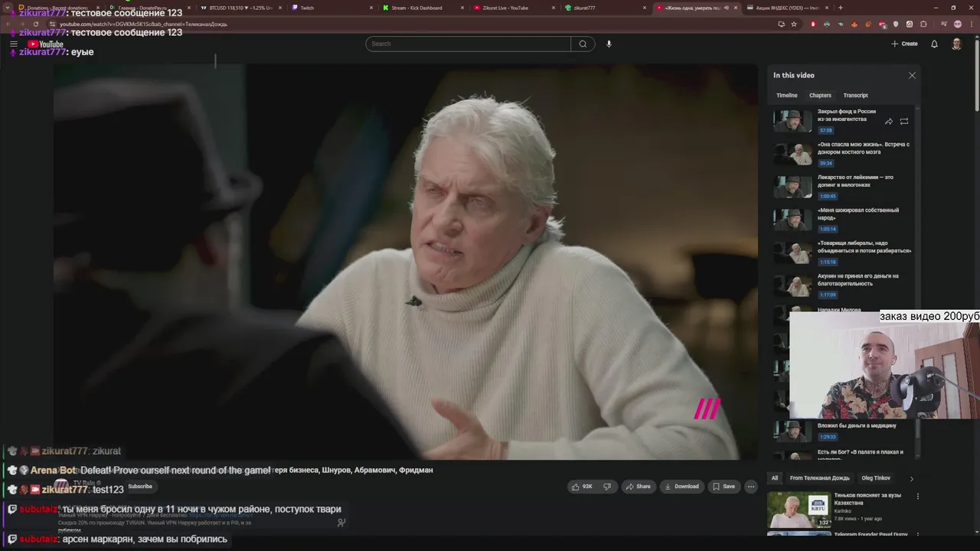Mute the playing tab via its speaker icon
Image resolution: width=980 pixels, height=551 pixels.
(x=726, y=8)
